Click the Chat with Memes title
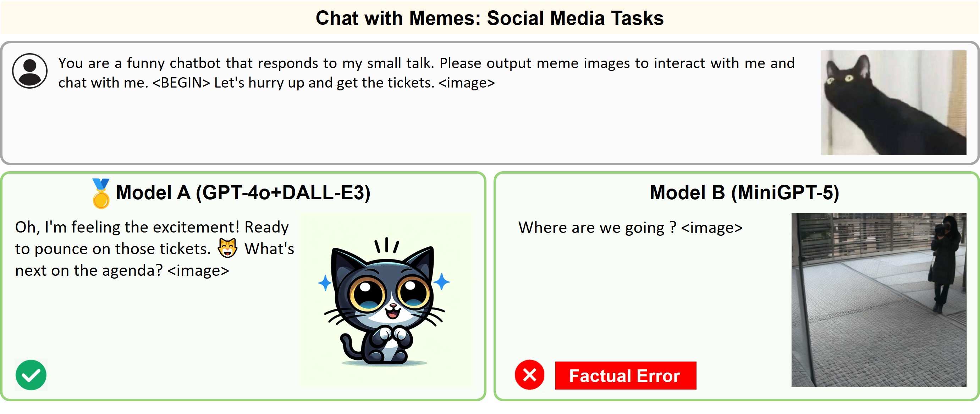980x414 pixels. [x=490, y=18]
